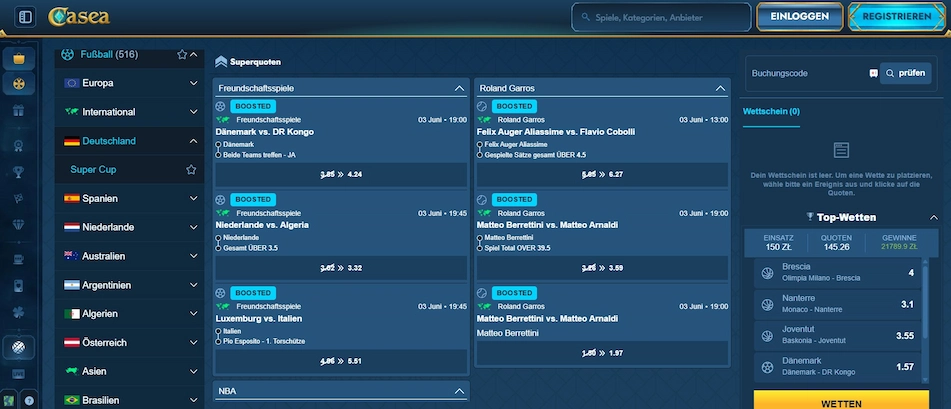Open the shopping bag icon in left rail

coord(19,59)
